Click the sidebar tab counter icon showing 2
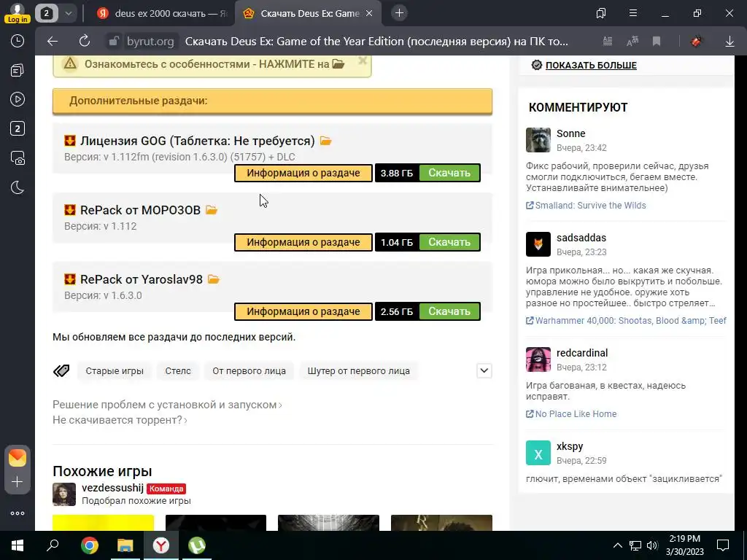The height and width of the screenshot is (560, 747). (x=18, y=128)
